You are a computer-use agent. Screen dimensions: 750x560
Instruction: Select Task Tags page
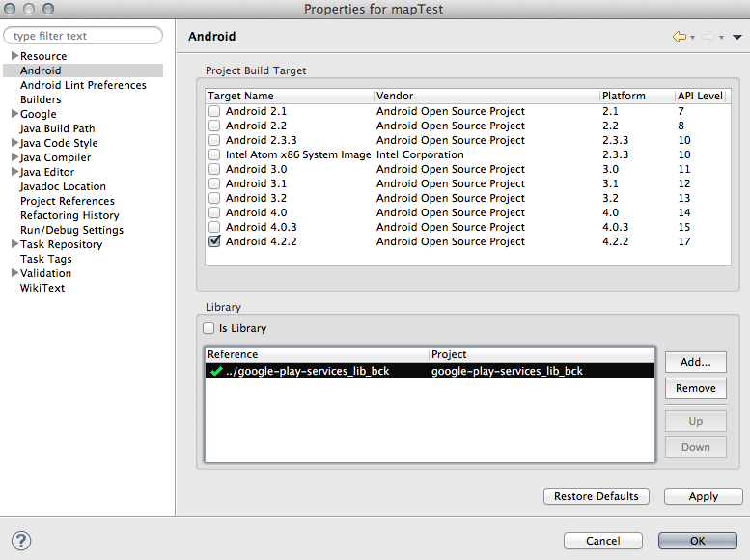(46, 259)
